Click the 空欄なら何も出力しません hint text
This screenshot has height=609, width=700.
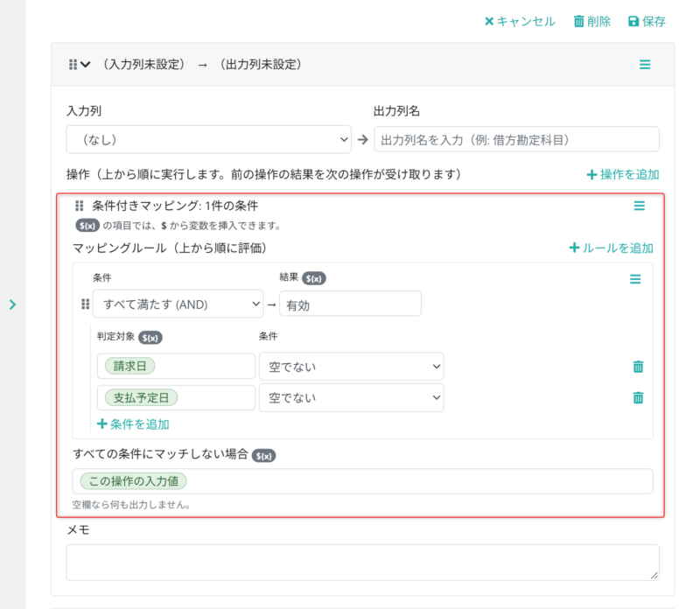132,505
